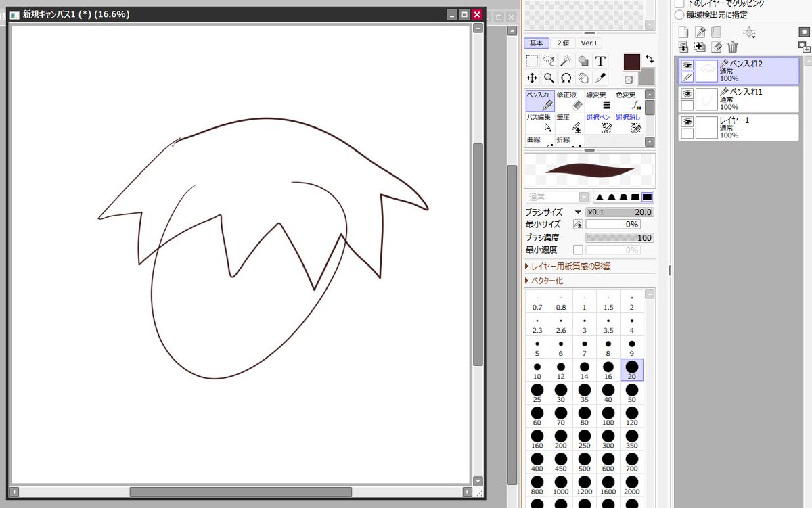The image size is (812, 508).
Task: Click the layer icon with plus sign
Action: (x=700, y=47)
